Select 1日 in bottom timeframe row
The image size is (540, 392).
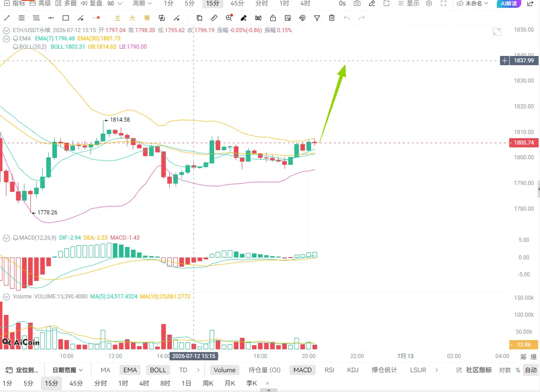pyautogui.click(x=186, y=383)
